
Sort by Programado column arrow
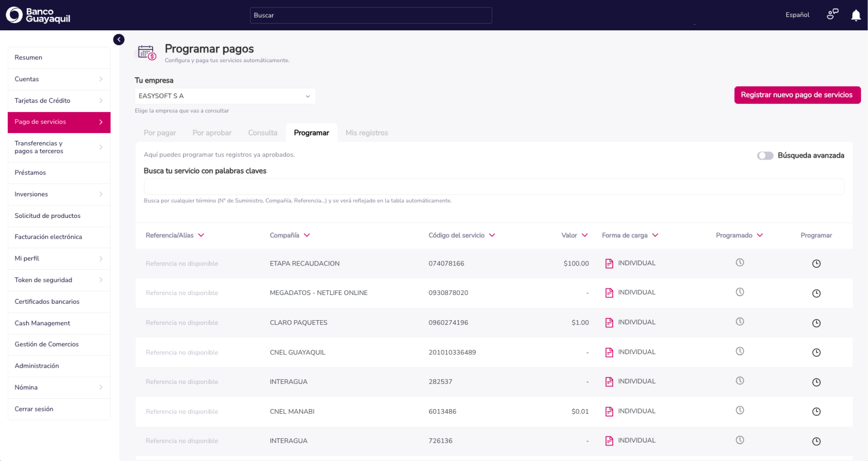coord(760,235)
